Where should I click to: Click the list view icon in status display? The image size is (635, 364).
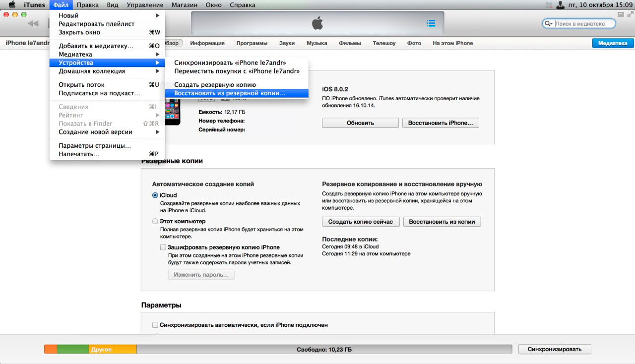pos(431,23)
